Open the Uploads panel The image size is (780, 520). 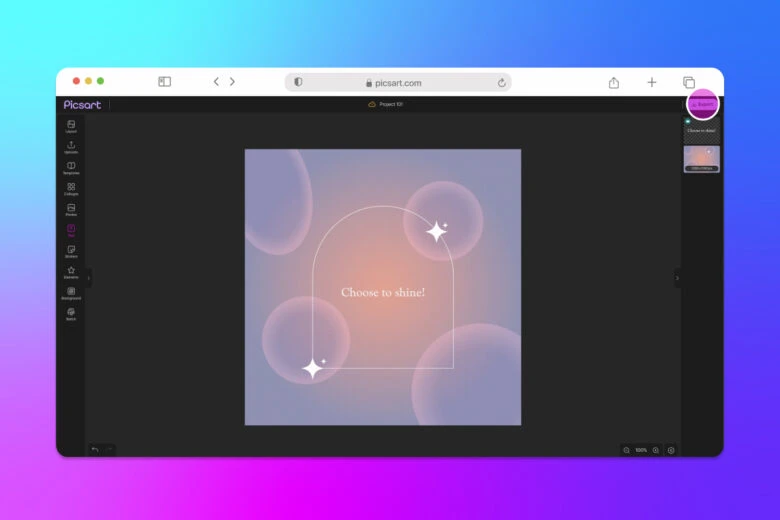71,147
